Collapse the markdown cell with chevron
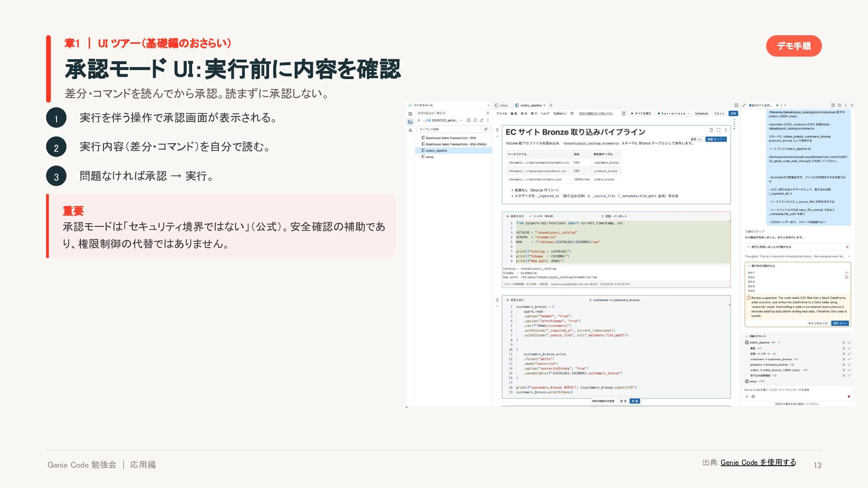 497,136
